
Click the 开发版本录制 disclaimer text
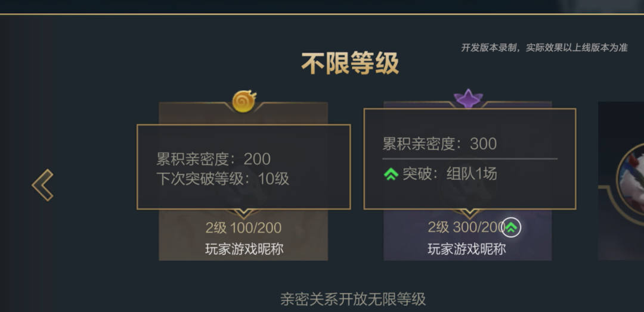544,48
